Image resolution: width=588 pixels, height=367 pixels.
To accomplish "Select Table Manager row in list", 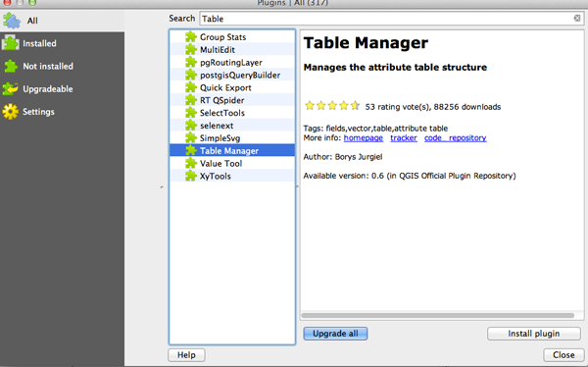I will [x=232, y=151].
